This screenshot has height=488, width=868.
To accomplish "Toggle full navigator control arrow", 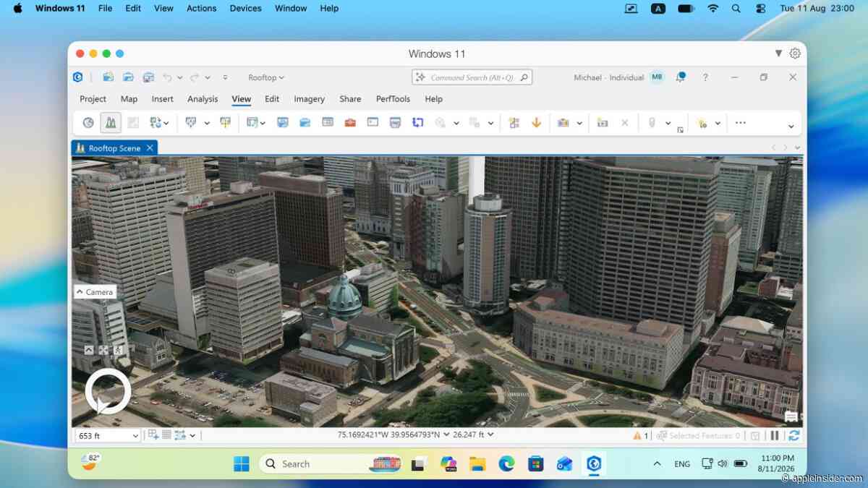I will (x=89, y=350).
